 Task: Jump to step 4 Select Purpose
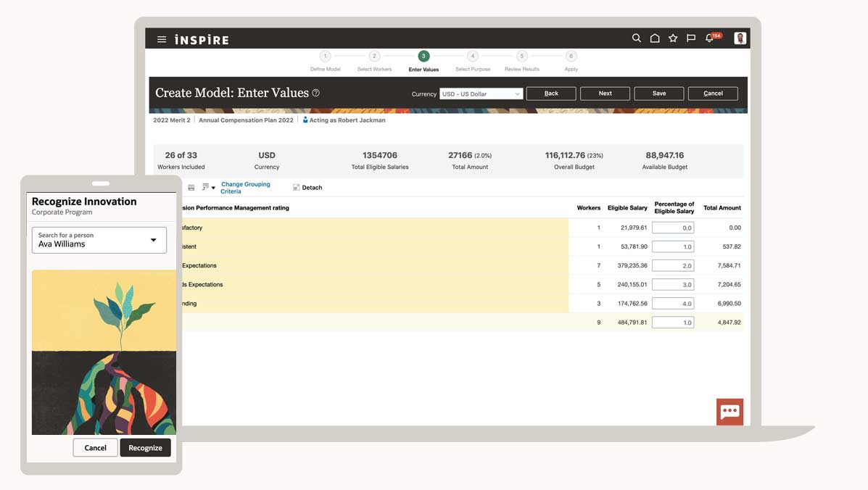point(473,57)
